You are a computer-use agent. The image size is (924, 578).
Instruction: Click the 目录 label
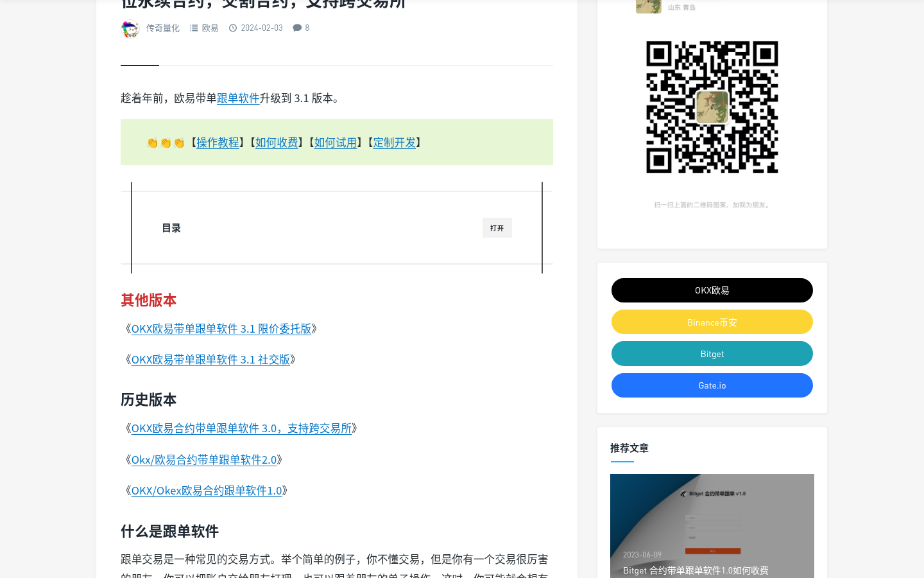tap(171, 228)
